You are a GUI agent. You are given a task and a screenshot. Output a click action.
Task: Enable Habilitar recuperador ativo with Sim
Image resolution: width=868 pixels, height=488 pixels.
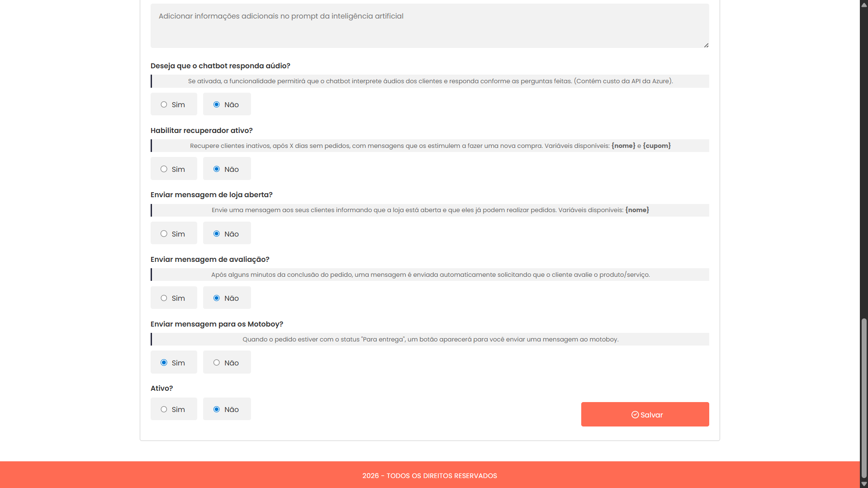pyautogui.click(x=164, y=169)
